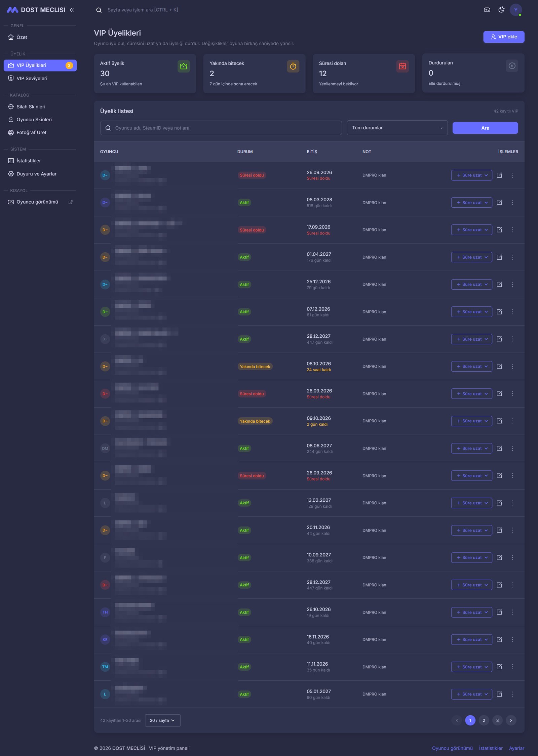Viewport: 538px width, 756px height.
Task: Go to page 2 of the list
Action: [x=484, y=720]
